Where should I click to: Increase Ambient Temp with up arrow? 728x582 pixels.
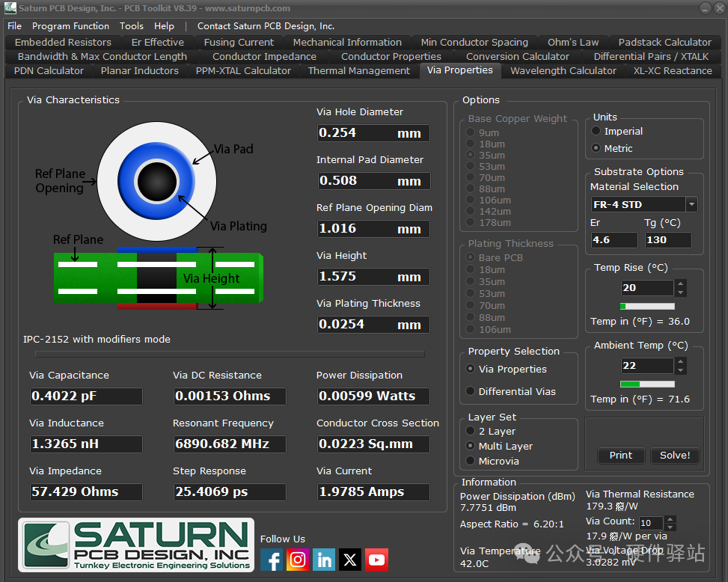pyautogui.click(x=680, y=361)
